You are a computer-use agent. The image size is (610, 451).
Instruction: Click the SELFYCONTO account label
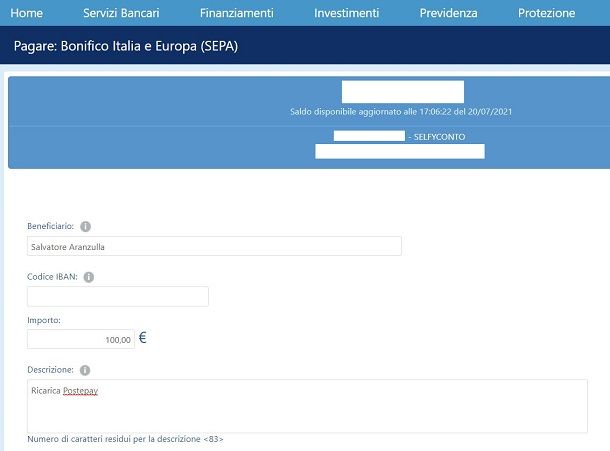coord(439,137)
